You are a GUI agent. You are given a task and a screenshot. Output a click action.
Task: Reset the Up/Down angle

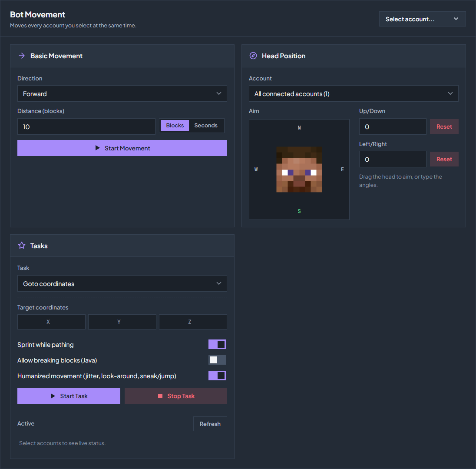(444, 126)
